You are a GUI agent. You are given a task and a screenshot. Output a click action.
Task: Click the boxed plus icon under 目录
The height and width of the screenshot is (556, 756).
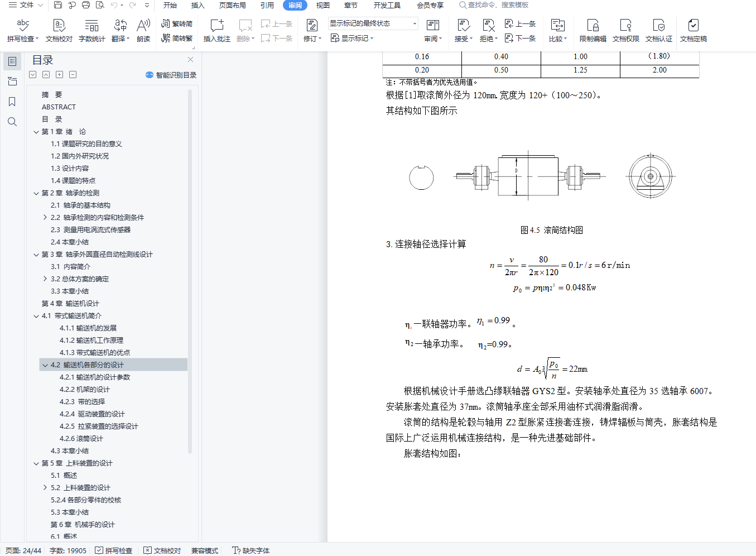click(60, 75)
